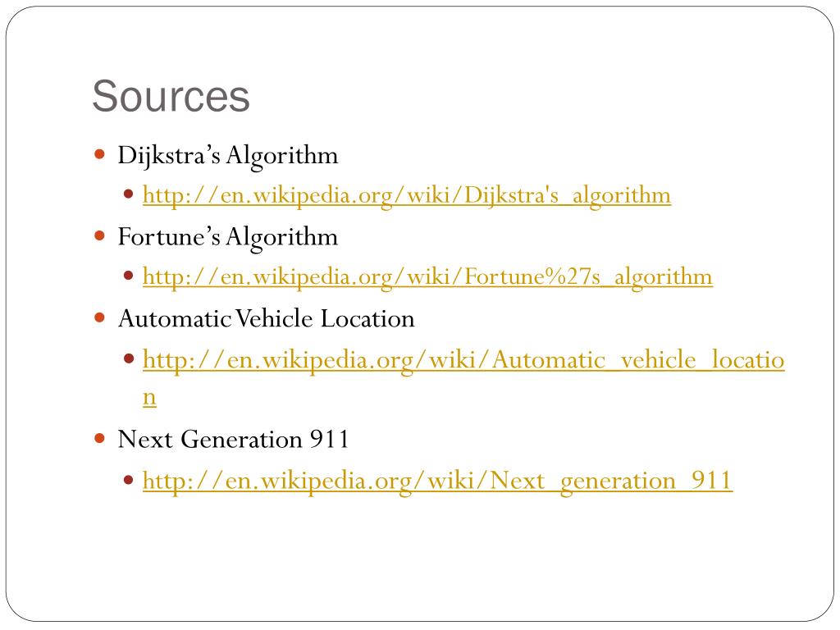Click the Fortune's Algorithm heading text

[228, 237]
